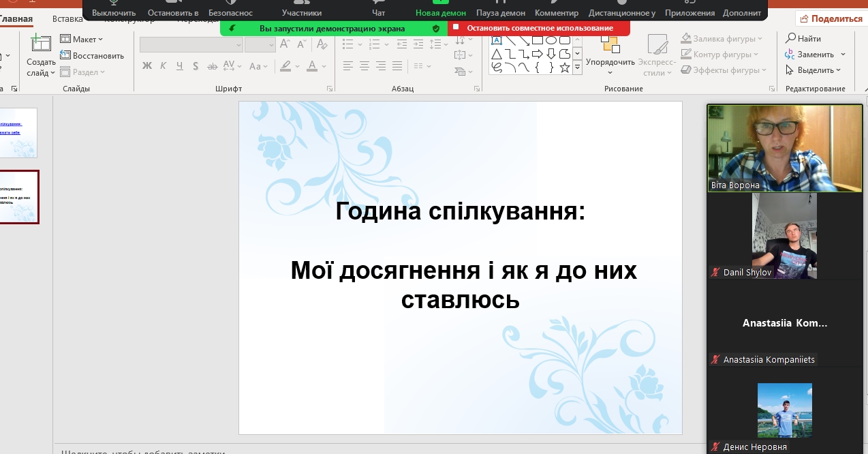Open the Выделить select dropdown
Screen dimensions: 868x454
pyautogui.click(x=813, y=70)
